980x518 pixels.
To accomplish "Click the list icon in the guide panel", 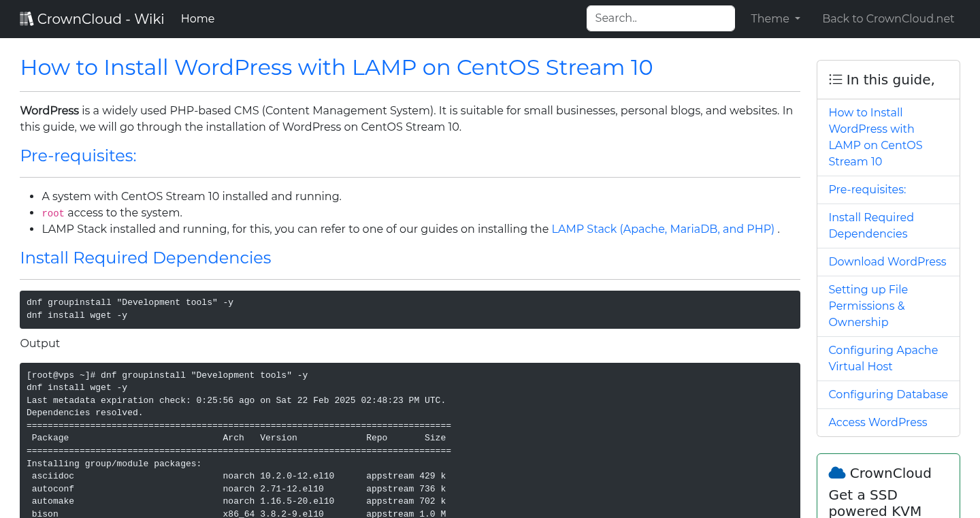I will click(x=835, y=79).
